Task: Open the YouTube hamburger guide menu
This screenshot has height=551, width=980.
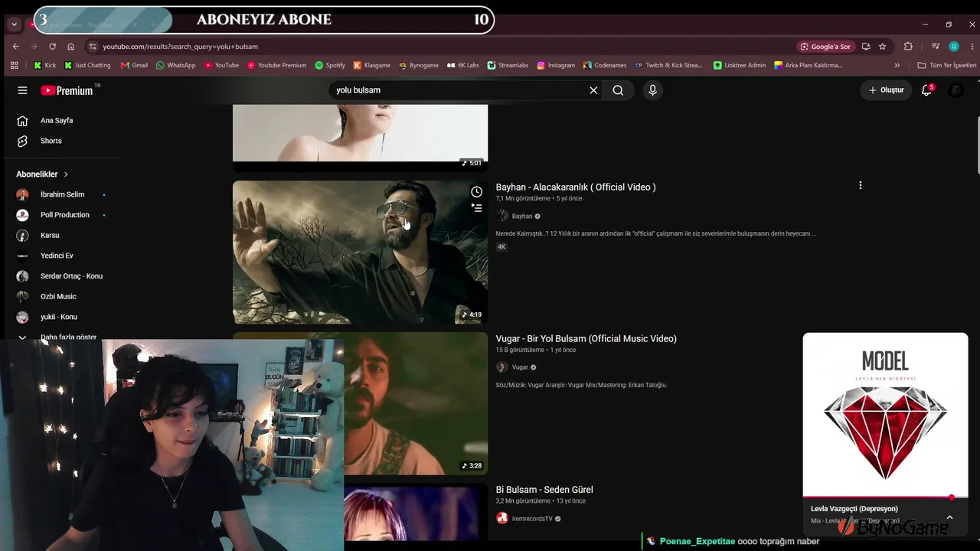Action: pyautogui.click(x=22, y=90)
